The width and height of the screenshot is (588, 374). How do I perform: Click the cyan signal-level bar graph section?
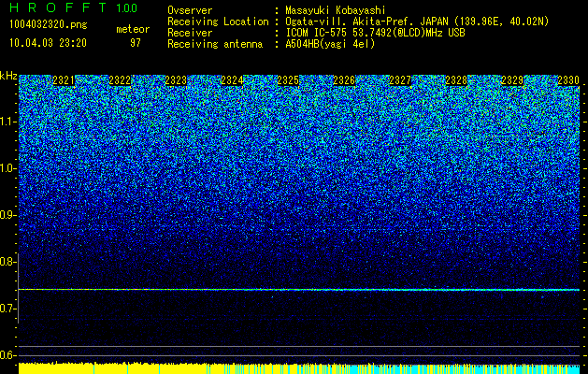tap(465, 369)
